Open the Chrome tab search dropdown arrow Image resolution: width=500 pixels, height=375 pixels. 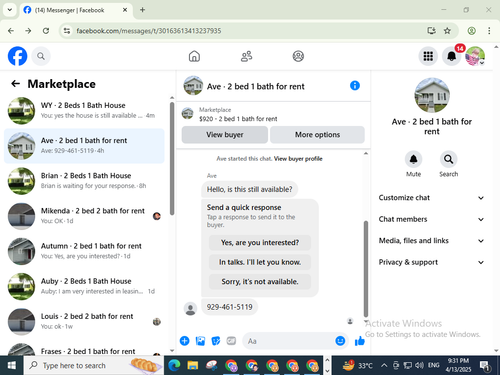[x=10, y=10]
